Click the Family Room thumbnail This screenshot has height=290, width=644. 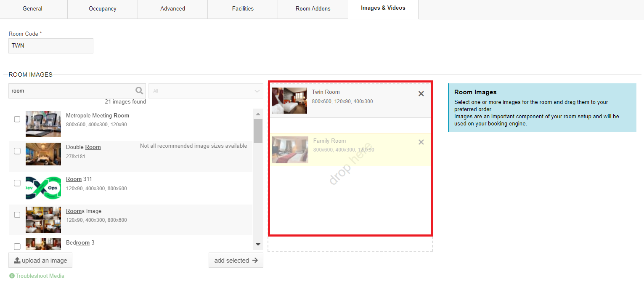(290, 150)
